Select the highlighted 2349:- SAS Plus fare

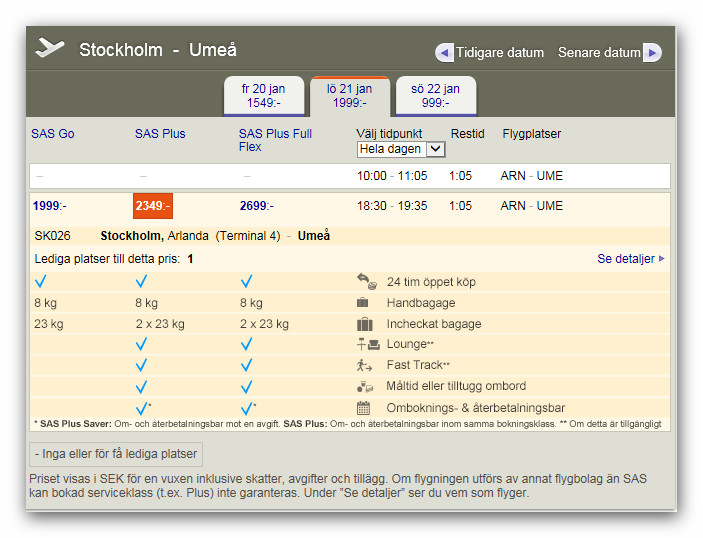coord(153,206)
